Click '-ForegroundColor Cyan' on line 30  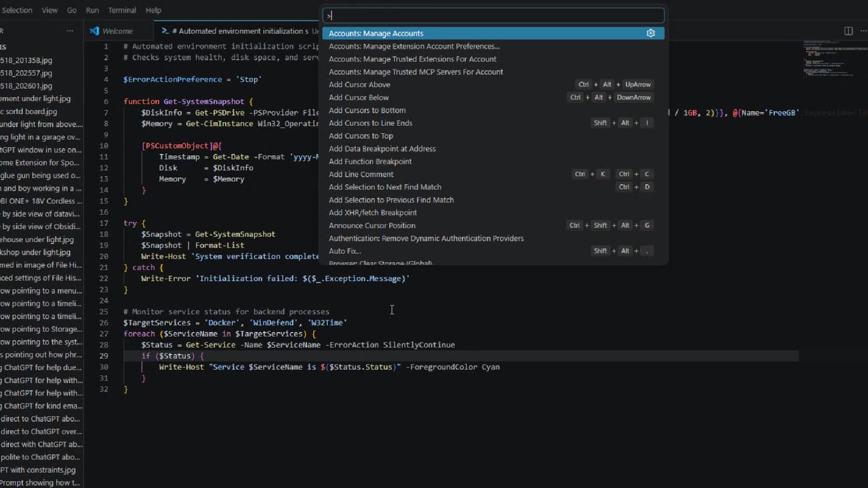point(452,367)
